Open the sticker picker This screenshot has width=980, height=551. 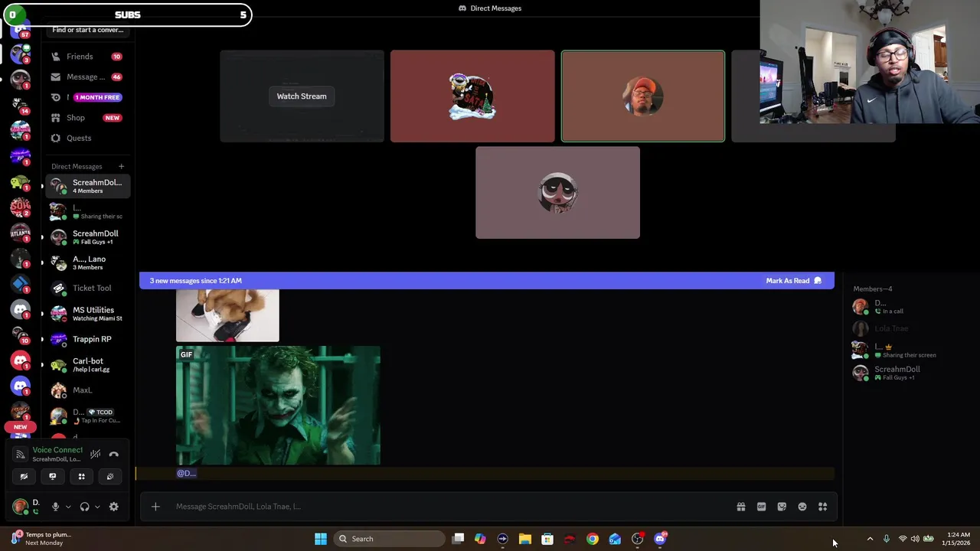coord(782,507)
